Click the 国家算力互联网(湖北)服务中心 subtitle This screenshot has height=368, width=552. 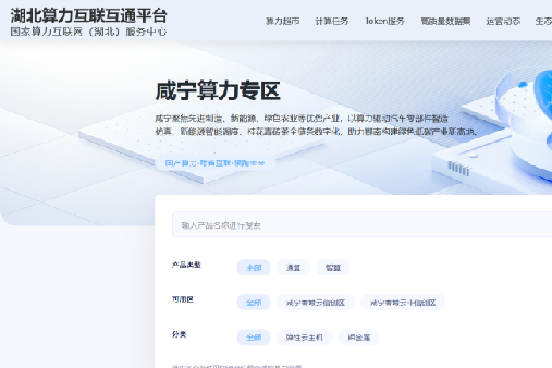(x=89, y=32)
